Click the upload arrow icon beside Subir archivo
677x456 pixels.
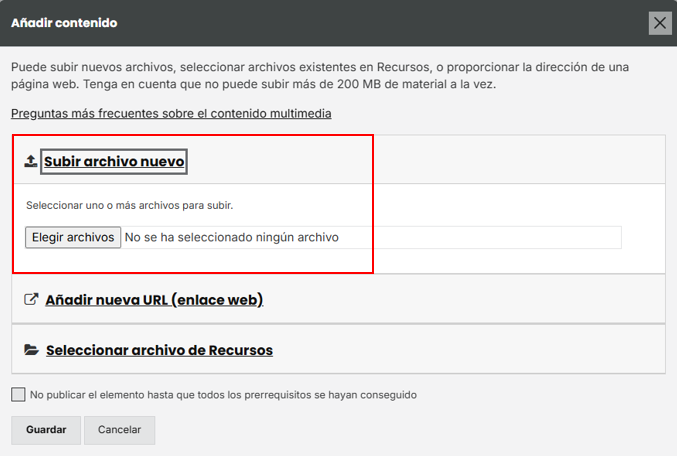pyautogui.click(x=31, y=161)
